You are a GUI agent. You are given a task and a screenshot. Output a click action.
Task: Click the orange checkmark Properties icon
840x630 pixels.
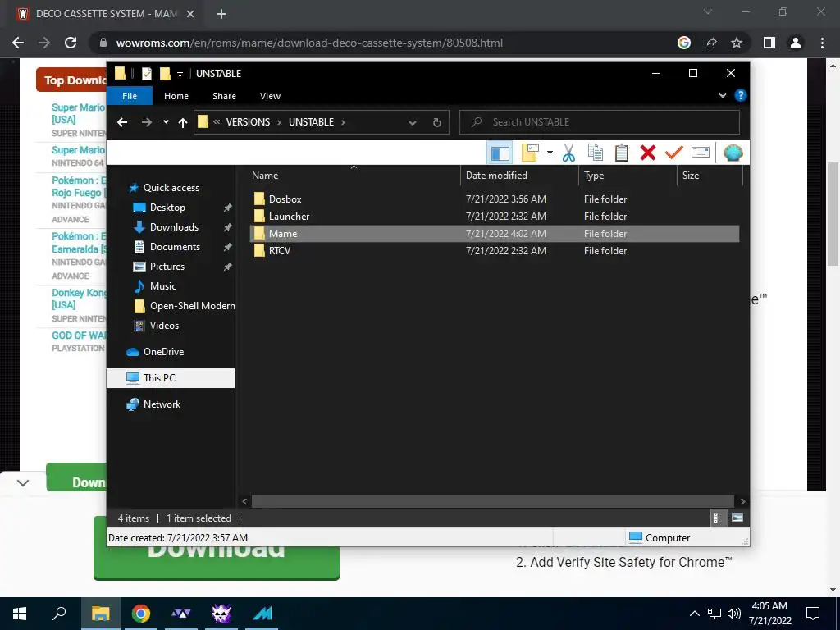coord(674,153)
